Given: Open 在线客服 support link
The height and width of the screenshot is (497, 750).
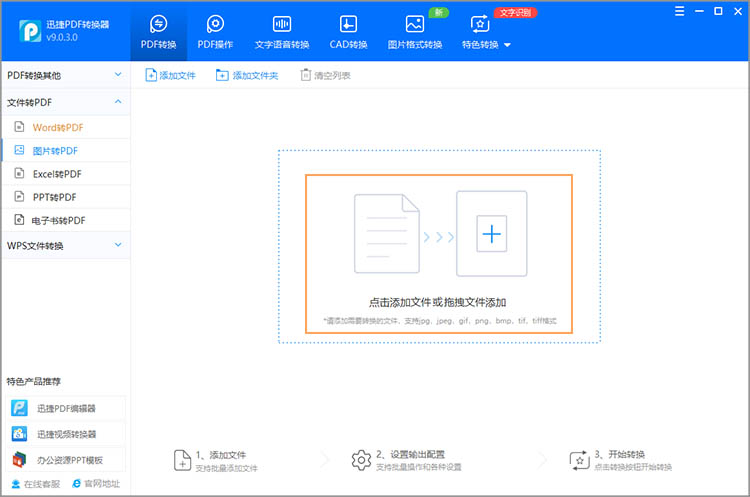Looking at the screenshot, I should coord(36,484).
